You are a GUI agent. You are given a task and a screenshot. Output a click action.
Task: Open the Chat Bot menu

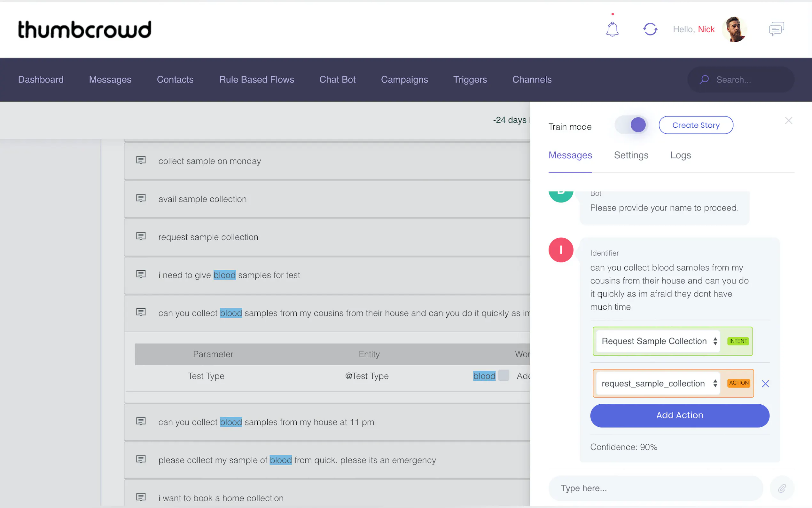[337, 80]
